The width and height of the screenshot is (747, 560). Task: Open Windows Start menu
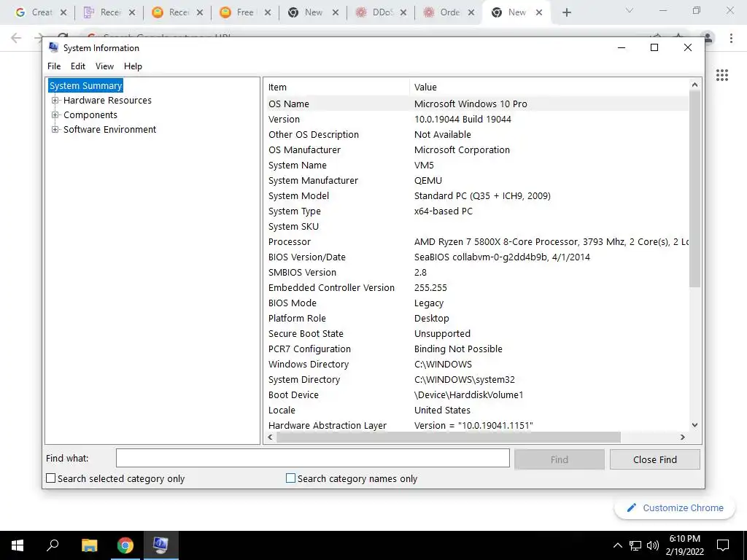[x=18, y=545]
